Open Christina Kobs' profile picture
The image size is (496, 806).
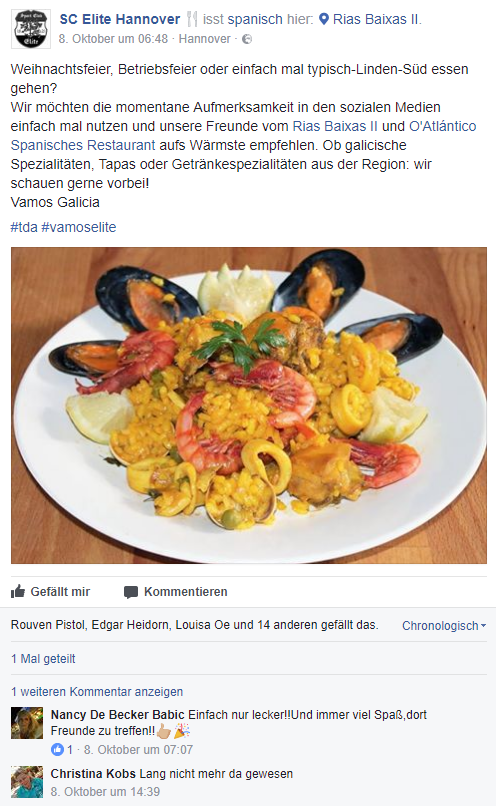27,782
